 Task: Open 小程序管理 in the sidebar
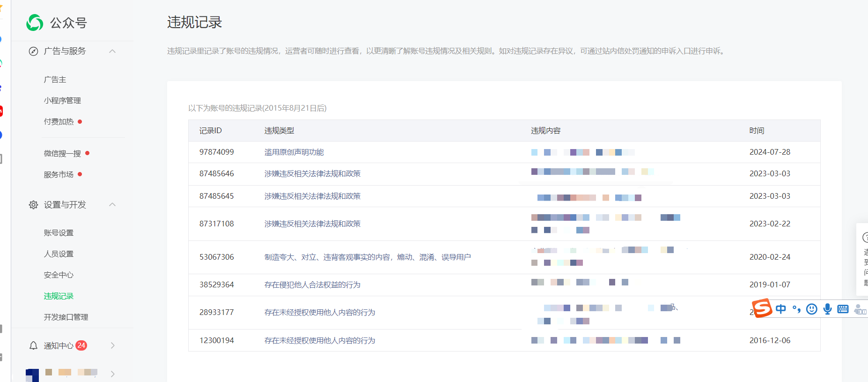62,101
